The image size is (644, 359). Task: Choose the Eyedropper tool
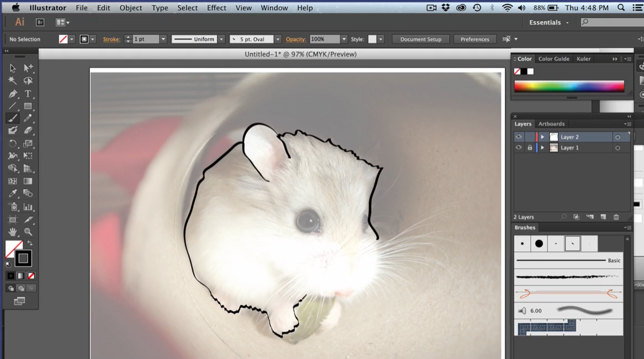12,193
